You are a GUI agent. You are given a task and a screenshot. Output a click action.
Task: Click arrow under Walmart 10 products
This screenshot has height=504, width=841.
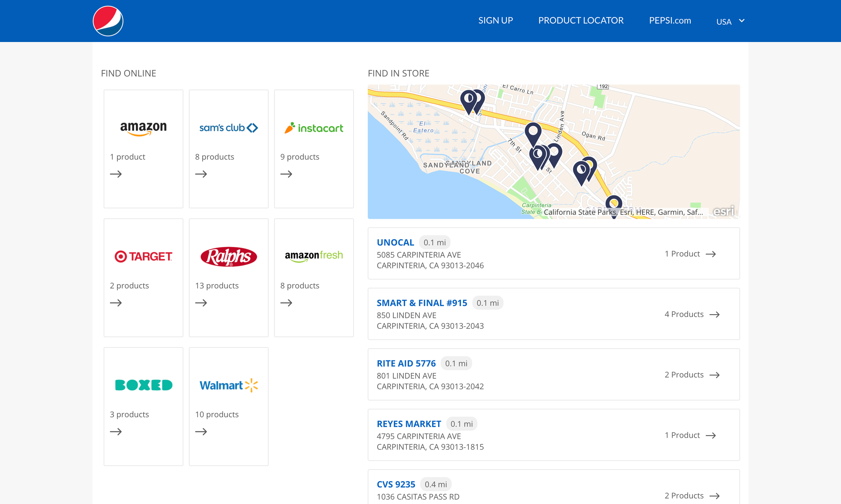pyautogui.click(x=201, y=432)
